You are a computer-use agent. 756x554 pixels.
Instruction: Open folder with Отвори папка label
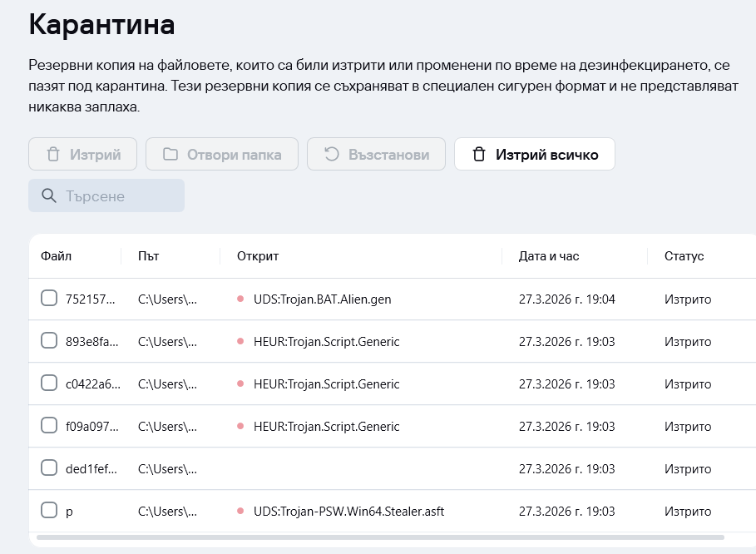(234, 154)
